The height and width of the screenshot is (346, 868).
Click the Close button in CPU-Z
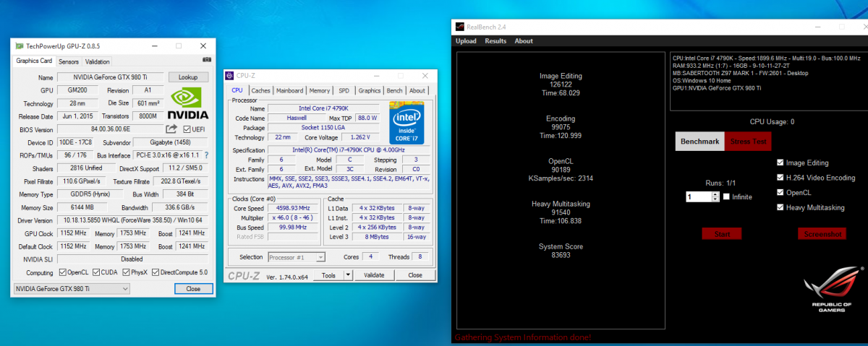pos(415,275)
